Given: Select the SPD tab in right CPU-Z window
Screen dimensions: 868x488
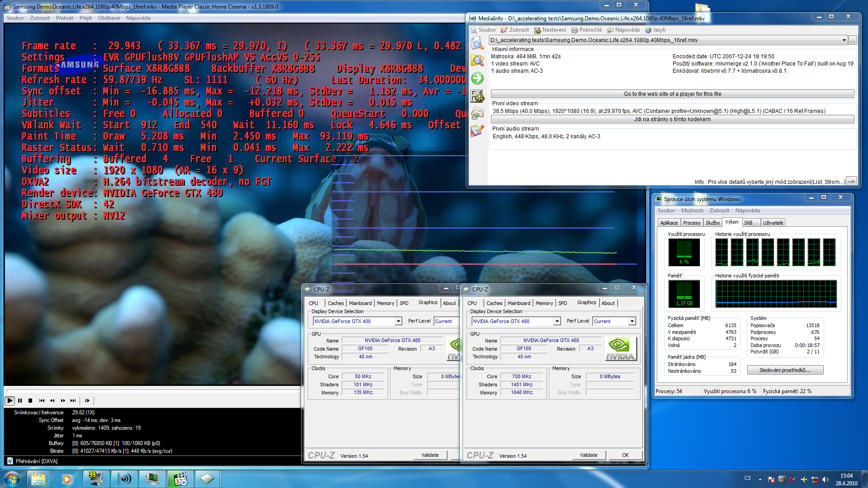Looking at the screenshot, I should point(562,303).
